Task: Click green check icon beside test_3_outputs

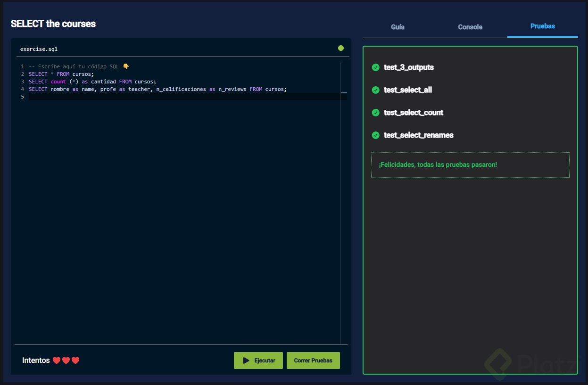Action: [375, 67]
